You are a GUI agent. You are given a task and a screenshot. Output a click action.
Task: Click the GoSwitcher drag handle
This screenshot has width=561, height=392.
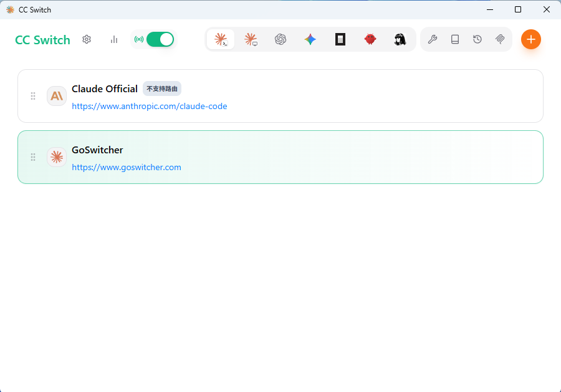click(x=33, y=157)
